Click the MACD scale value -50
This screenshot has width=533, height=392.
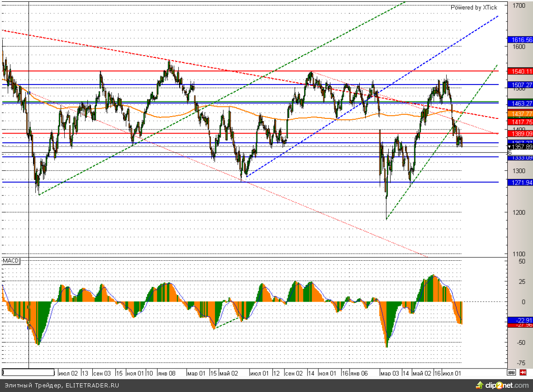tap(521, 343)
